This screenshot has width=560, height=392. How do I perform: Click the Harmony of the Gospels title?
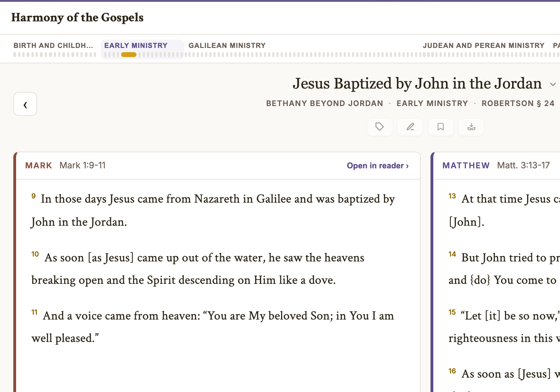pos(77,17)
